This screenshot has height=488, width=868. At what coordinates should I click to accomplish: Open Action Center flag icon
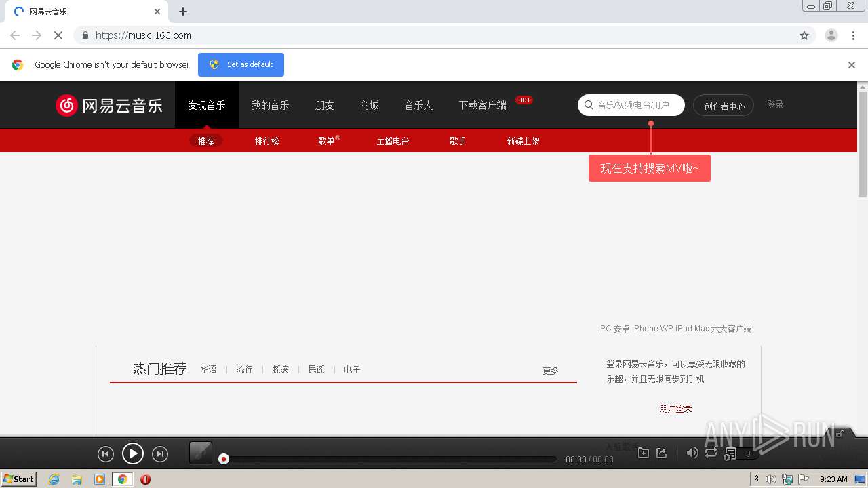(x=804, y=479)
